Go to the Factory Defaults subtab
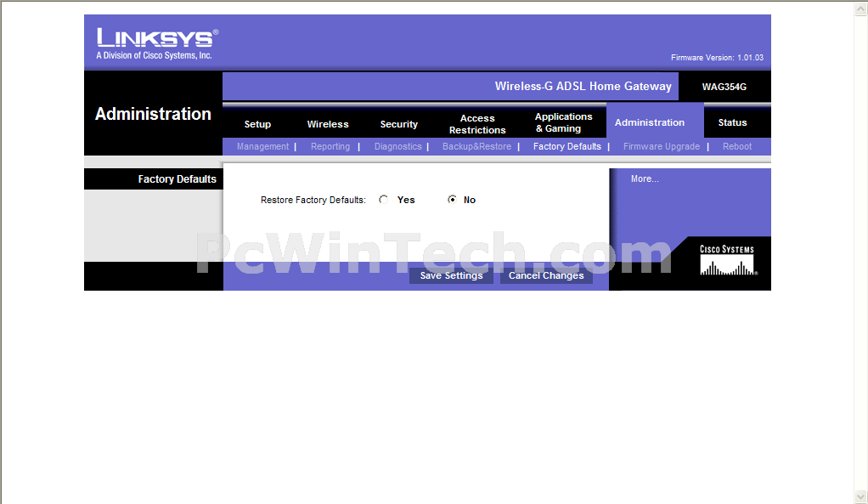The width and height of the screenshot is (868, 504). pyautogui.click(x=566, y=146)
